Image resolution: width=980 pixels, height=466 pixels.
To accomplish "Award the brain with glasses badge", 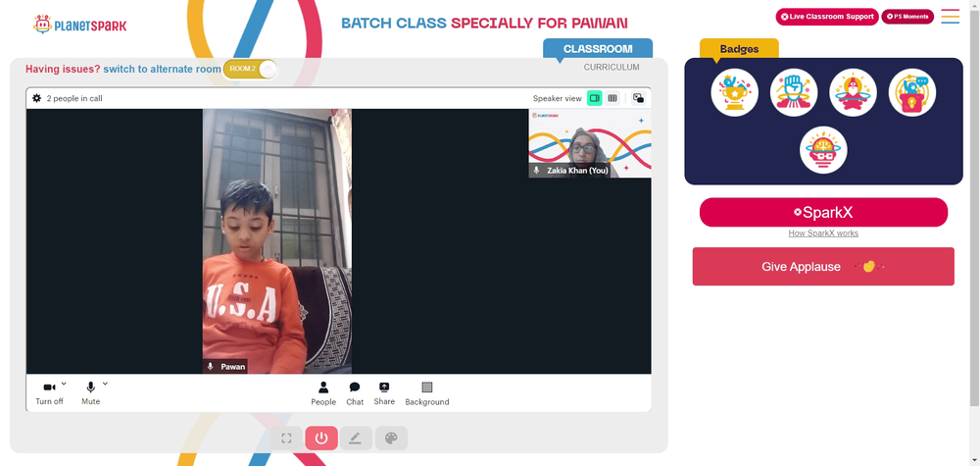I will click(823, 150).
